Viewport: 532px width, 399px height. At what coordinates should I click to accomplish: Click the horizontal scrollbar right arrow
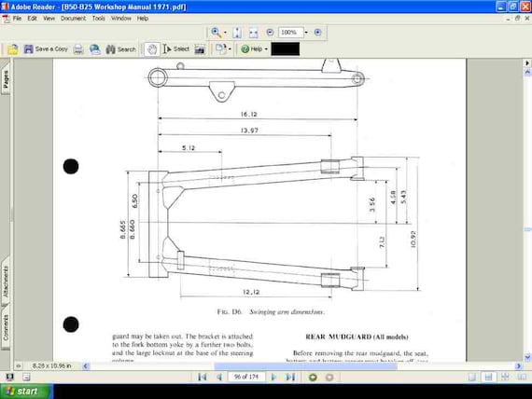[518, 366]
